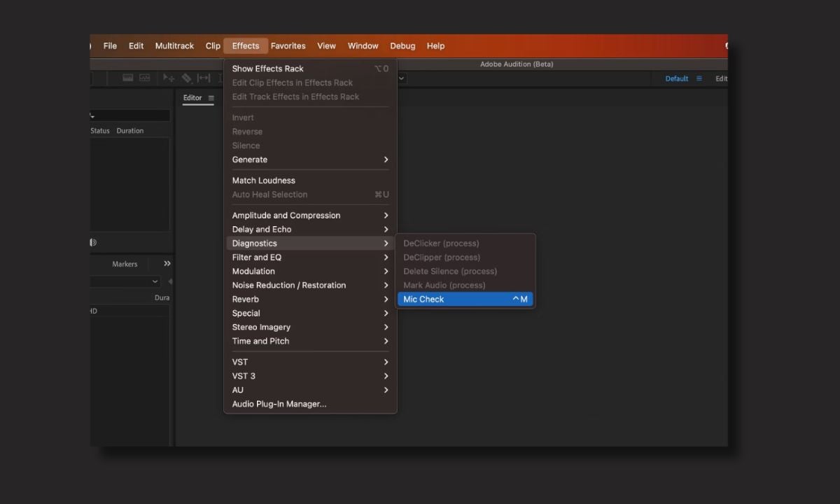Click Match Loudness menu entry
The height and width of the screenshot is (504, 840).
(264, 181)
